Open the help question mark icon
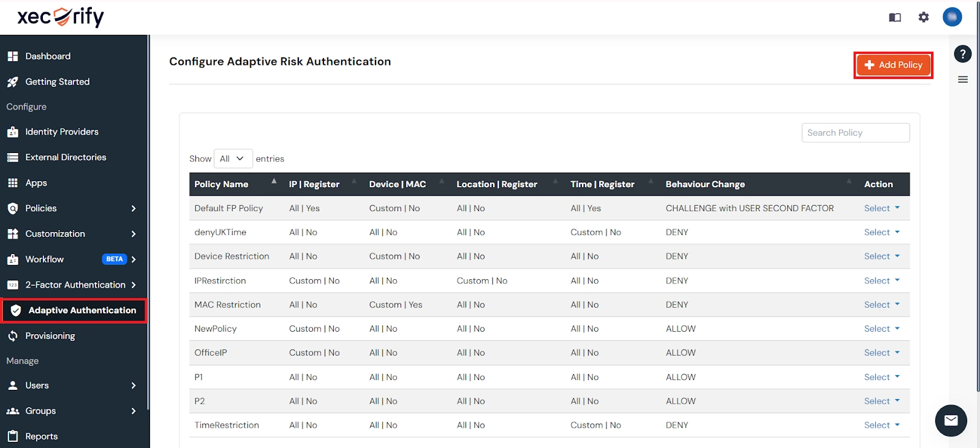This screenshot has width=980, height=448. click(x=963, y=54)
